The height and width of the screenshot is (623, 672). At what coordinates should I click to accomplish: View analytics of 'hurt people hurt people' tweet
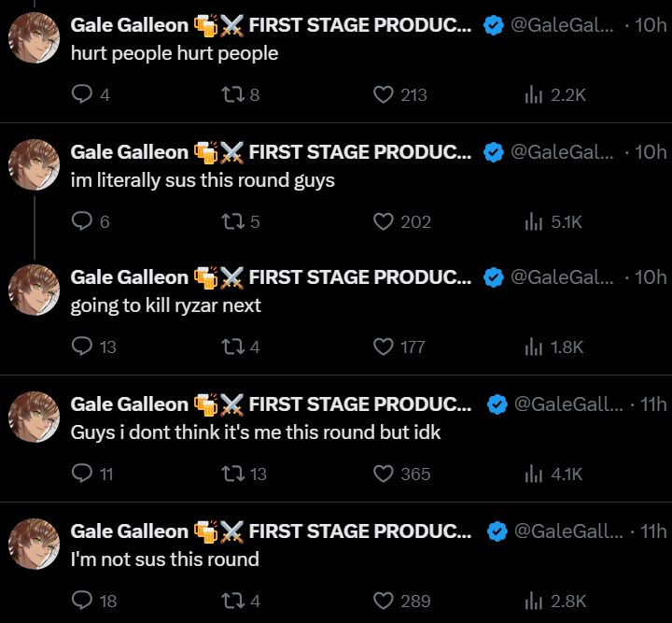tap(534, 94)
